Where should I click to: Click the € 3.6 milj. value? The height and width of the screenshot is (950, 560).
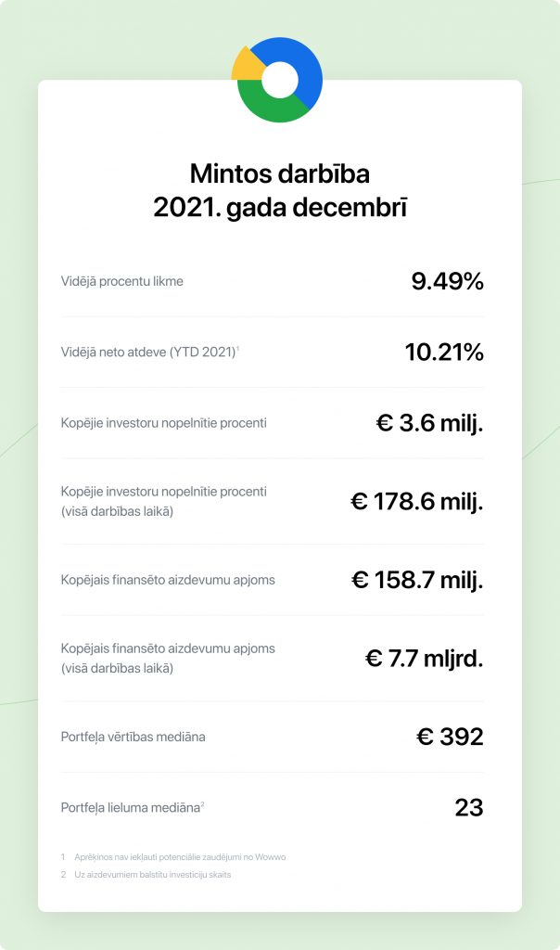tap(429, 423)
